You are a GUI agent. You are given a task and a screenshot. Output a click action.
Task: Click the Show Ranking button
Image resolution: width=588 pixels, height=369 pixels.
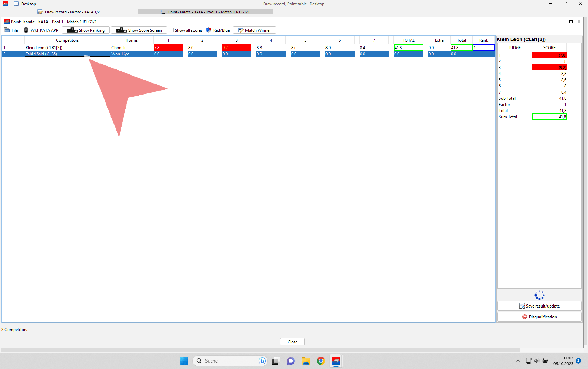[x=86, y=30]
